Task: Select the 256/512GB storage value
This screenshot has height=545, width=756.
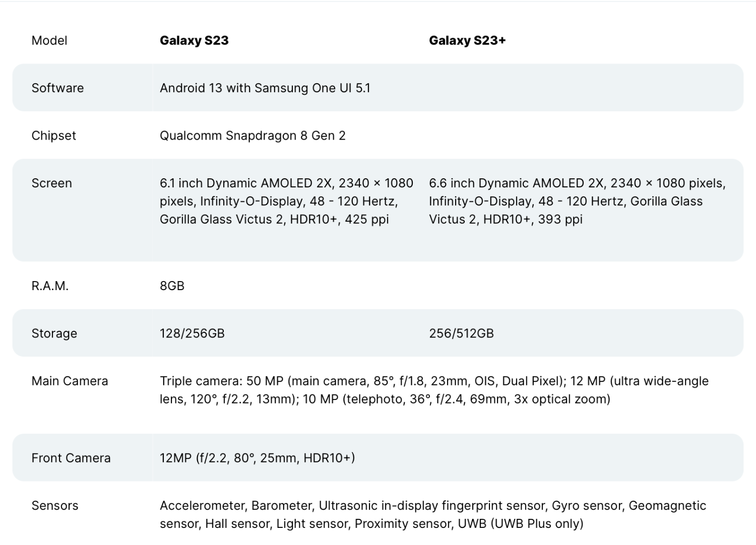Action: (461, 333)
